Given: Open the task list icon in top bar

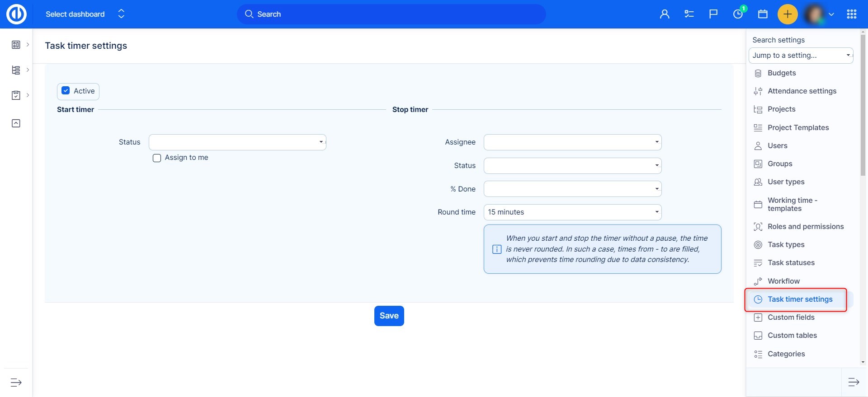Looking at the screenshot, I should coord(689,14).
